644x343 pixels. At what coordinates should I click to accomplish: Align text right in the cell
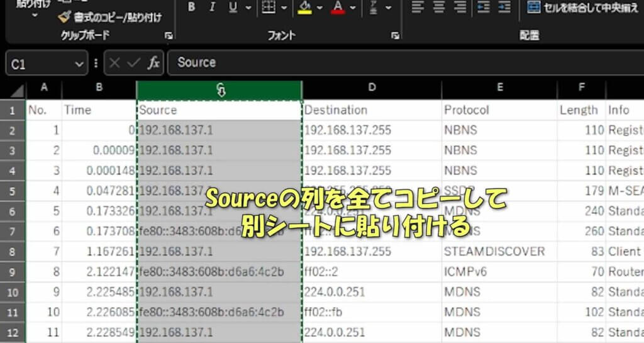coord(460,8)
